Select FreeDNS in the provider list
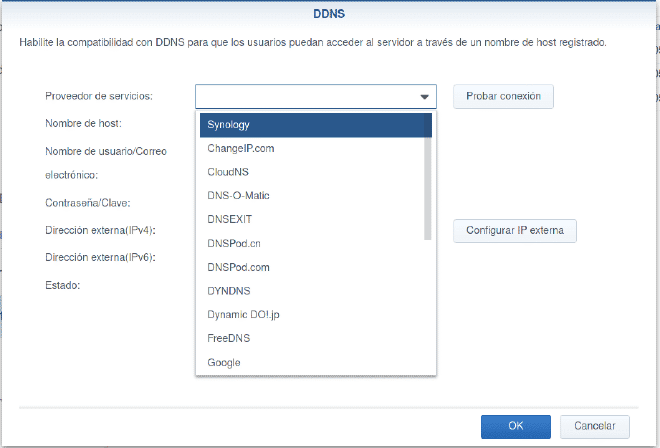 316,338
